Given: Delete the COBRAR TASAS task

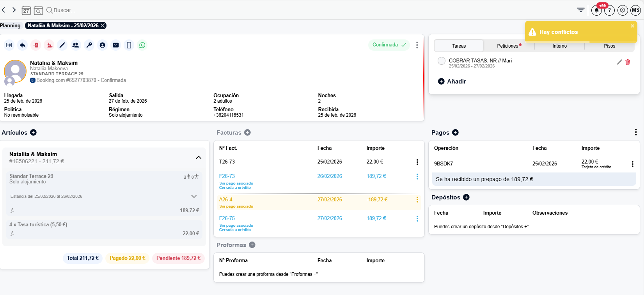Looking at the screenshot, I should (628, 62).
